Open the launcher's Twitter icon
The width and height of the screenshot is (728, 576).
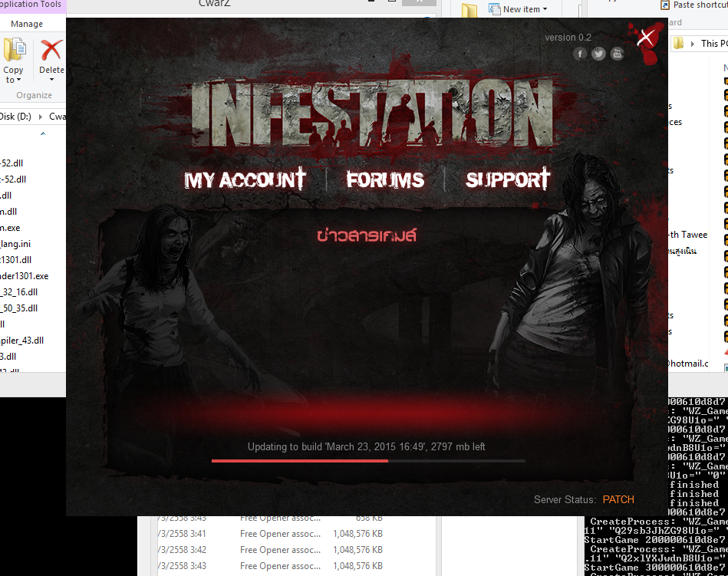point(598,54)
